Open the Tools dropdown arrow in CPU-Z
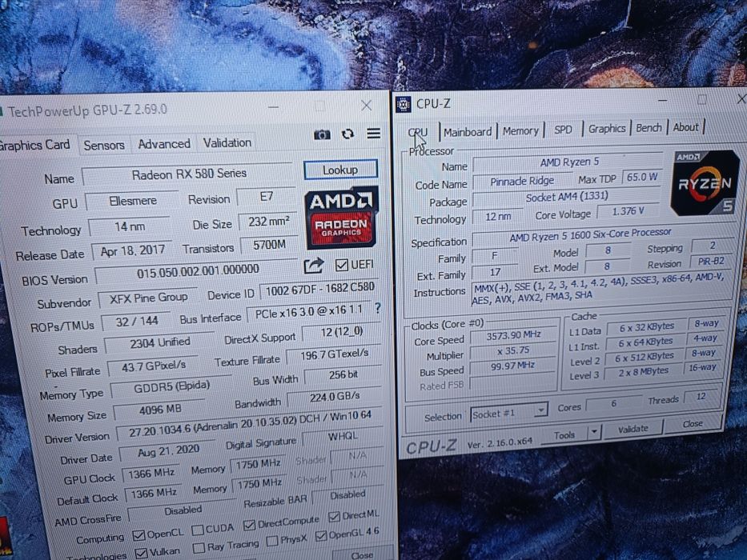747x560 pixels. (594, 432)
